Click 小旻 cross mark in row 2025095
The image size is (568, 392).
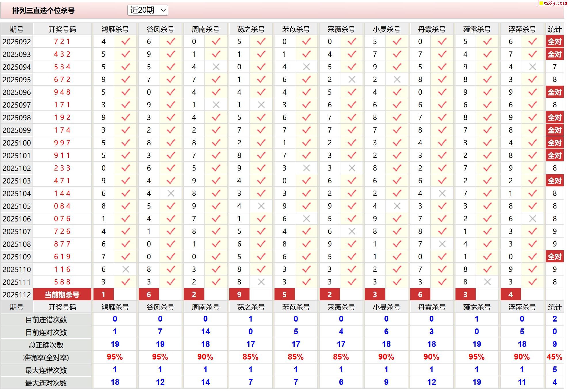coord(397,80)
